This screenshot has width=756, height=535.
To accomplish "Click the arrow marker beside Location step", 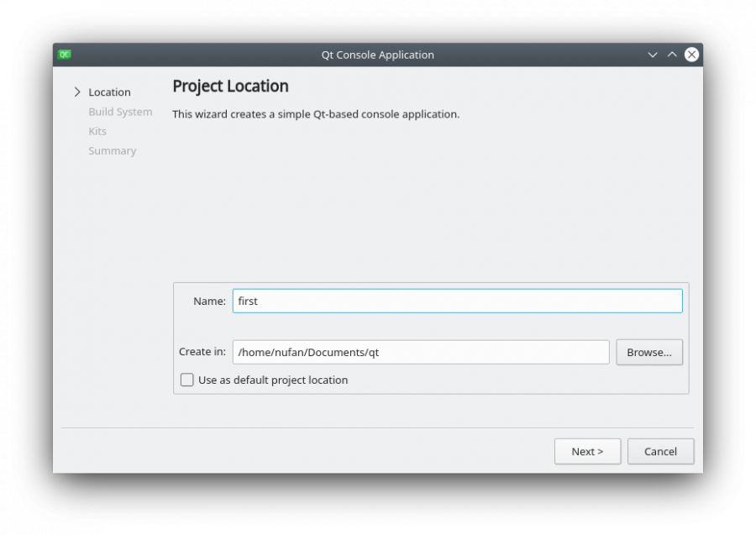I will click(x=77, y=92).
